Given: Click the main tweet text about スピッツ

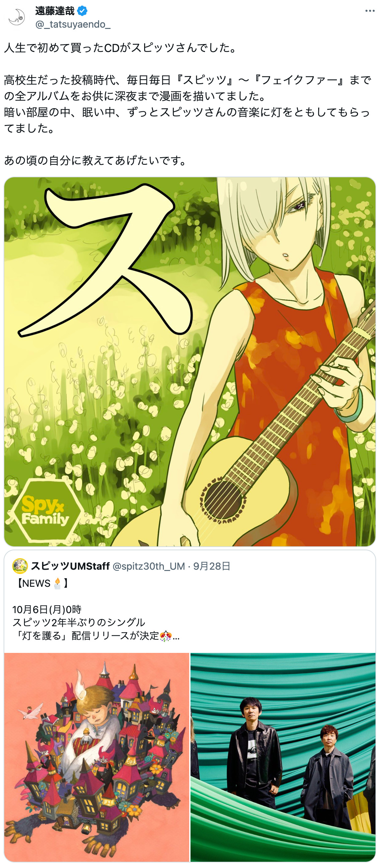Looking at the screenshot, I should point(187,104).
